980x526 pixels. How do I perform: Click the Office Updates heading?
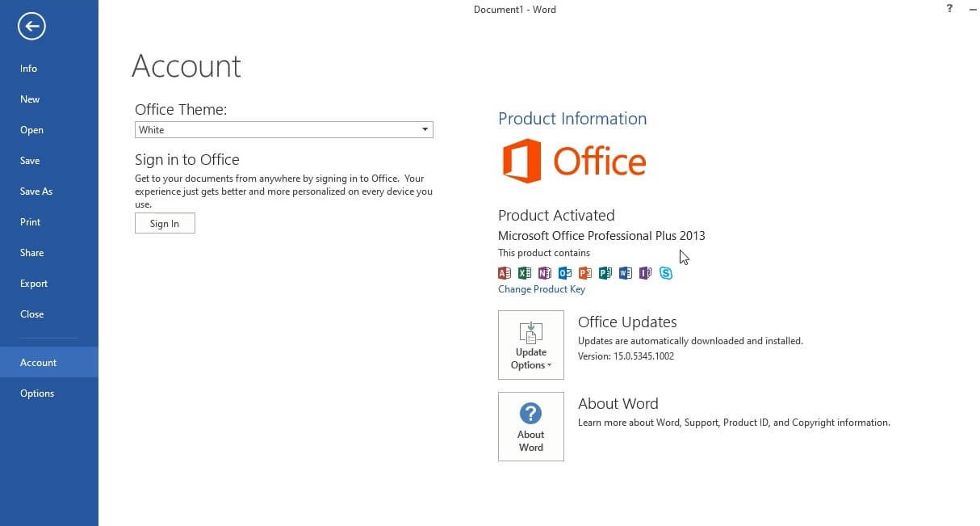coord(627,322)
